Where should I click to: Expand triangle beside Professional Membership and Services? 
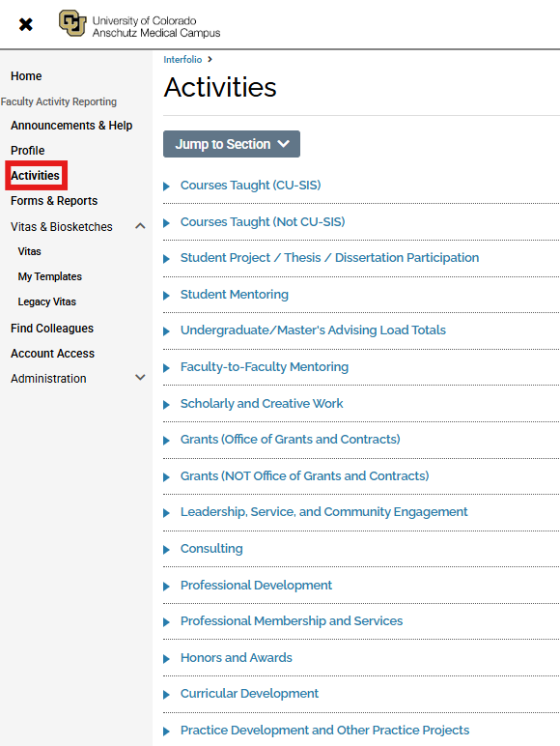pos(166,621)
